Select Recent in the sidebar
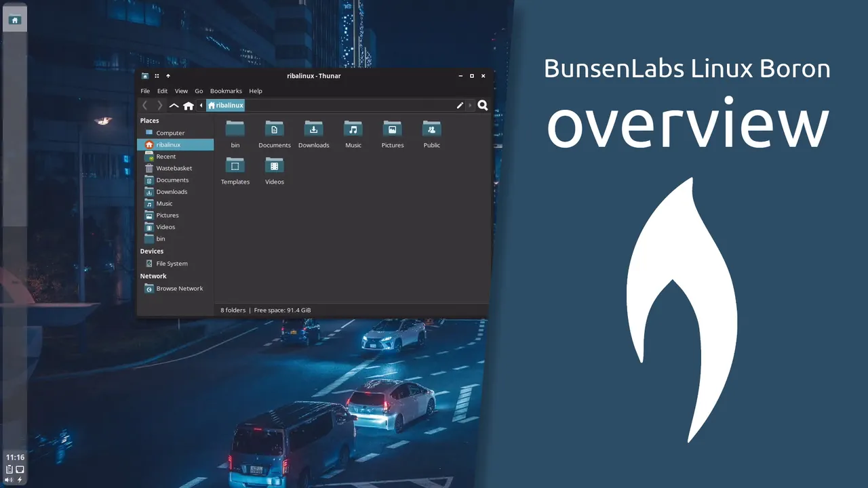Image resolution: width=868 pixels, height=488 pixels. coord(175,157)
